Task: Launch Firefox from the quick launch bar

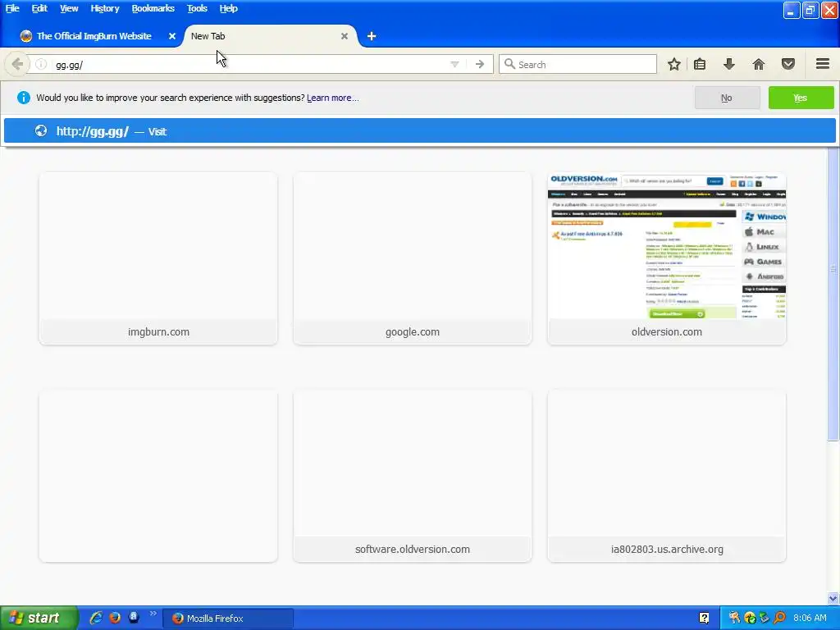Action: 115,618
